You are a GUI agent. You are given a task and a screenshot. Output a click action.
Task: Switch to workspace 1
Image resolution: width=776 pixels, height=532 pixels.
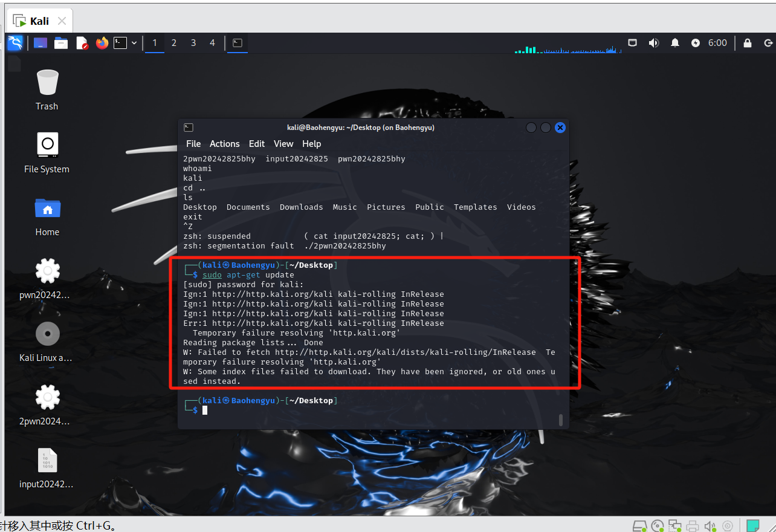[x=155, y=43]
